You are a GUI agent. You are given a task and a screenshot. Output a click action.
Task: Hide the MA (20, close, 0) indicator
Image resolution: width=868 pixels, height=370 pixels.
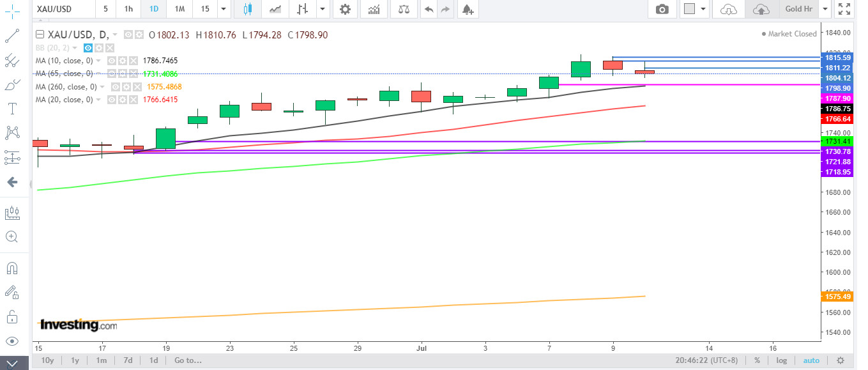pos(110,100)
